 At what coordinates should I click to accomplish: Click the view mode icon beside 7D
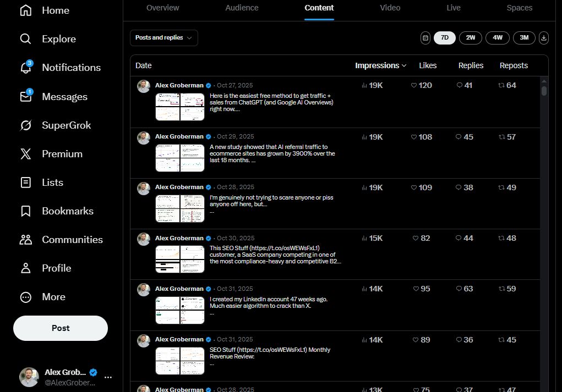click(x=425, y=37)
